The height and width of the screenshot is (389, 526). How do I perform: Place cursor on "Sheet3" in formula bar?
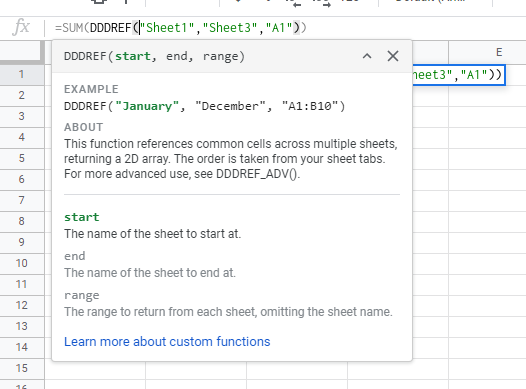(x=230, y=27)
